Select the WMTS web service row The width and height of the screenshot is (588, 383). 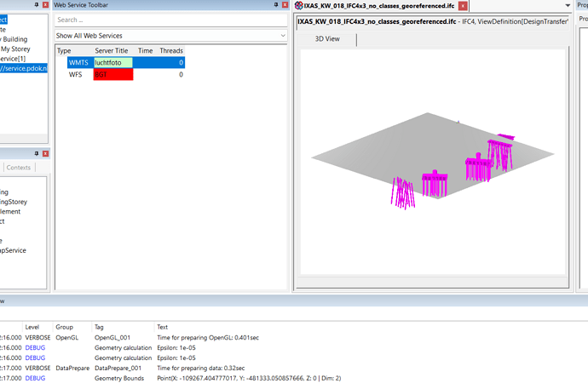point(78,63)
